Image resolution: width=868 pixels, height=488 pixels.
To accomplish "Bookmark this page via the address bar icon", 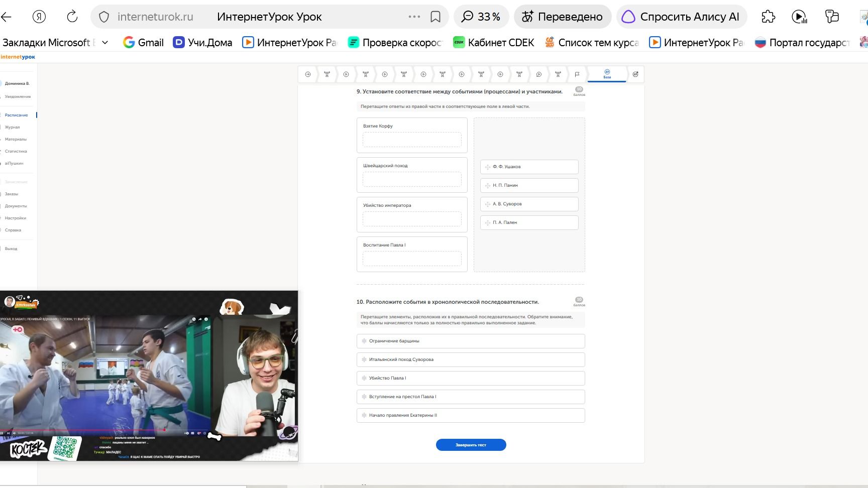I will (x=436, y=17).
